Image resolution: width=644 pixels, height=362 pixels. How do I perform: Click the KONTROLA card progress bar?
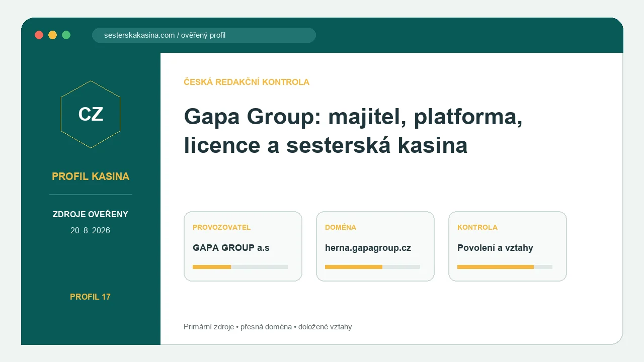pyautogui.click(x=505, y=267)
